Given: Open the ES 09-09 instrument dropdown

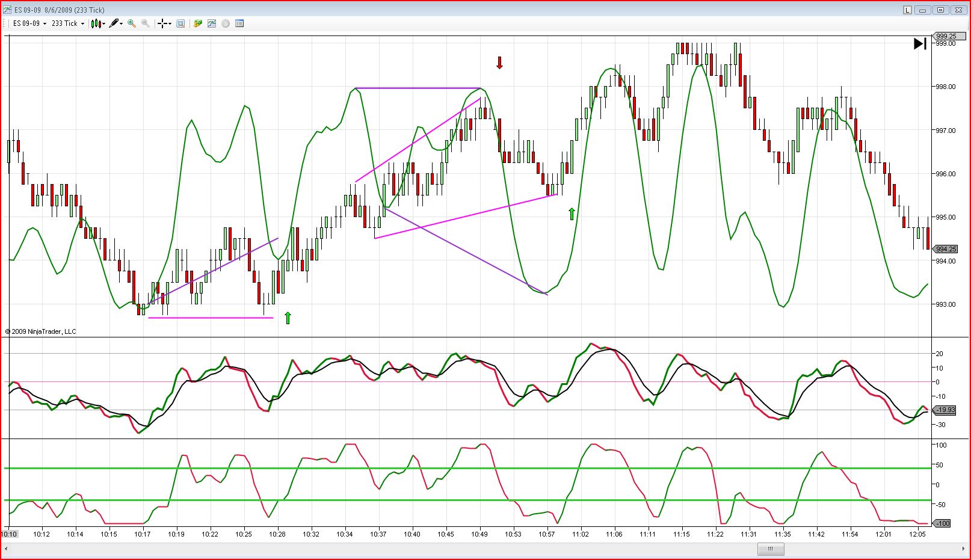Looking at the screenshot, I should pyautogui.click(x=29, y=23).
